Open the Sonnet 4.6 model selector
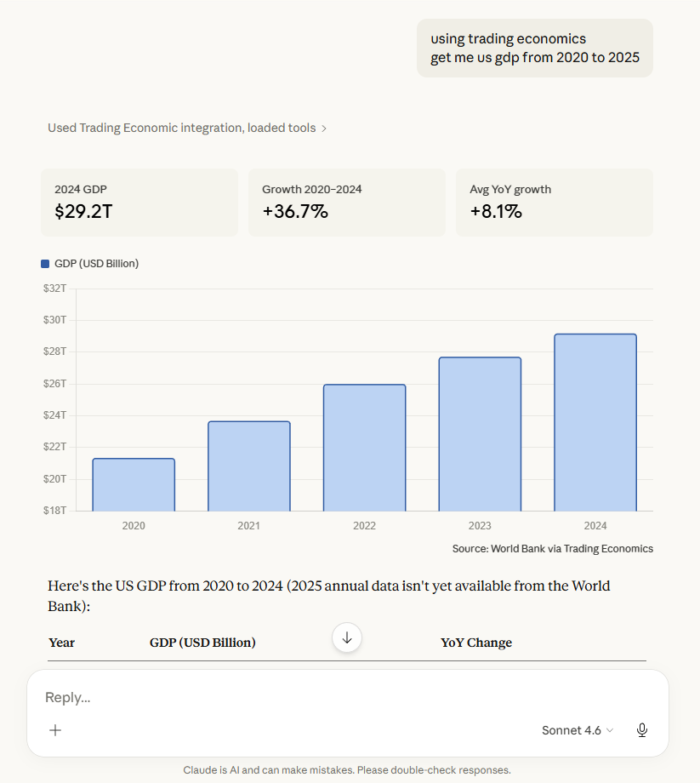Screen dimensions: 700x783 [x=577, y=730]
